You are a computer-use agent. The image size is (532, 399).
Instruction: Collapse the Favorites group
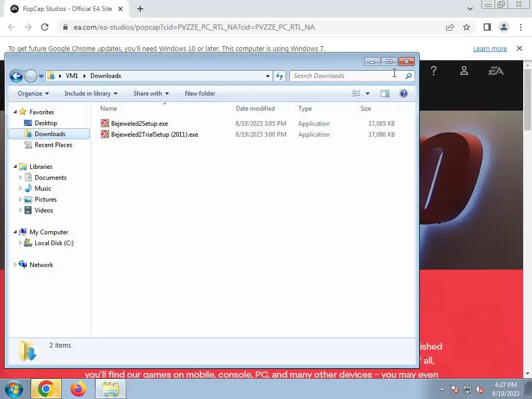coord(15,112)
